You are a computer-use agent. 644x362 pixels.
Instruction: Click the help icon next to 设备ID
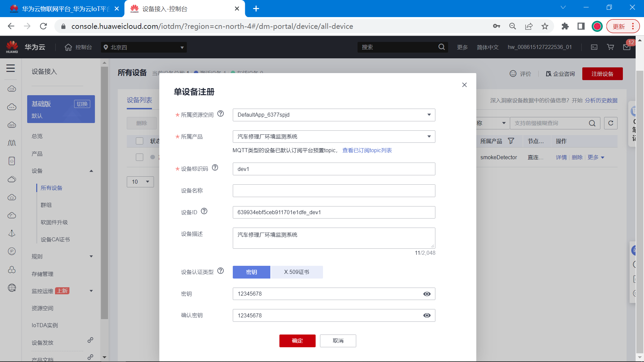[204, 211]
